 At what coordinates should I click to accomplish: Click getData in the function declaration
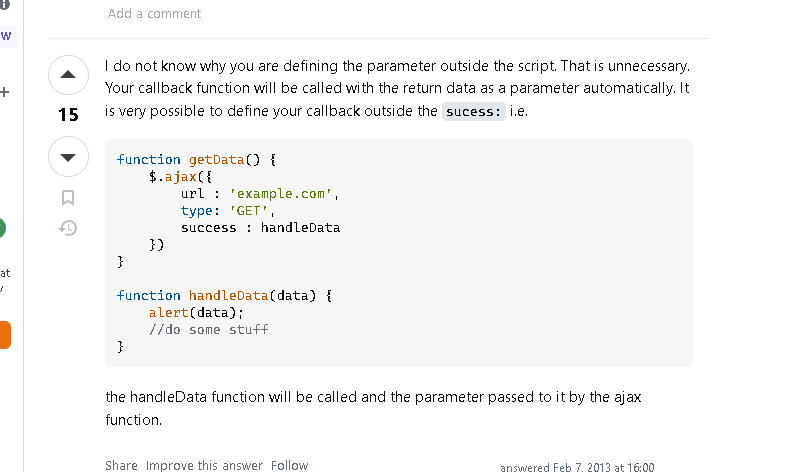[217, 160]
